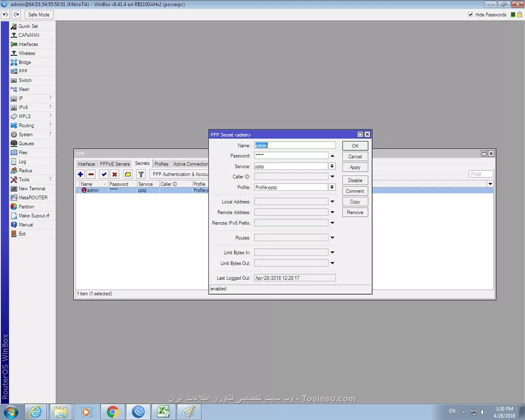Click the Undo arrow in WinBox toolbar

6,15
